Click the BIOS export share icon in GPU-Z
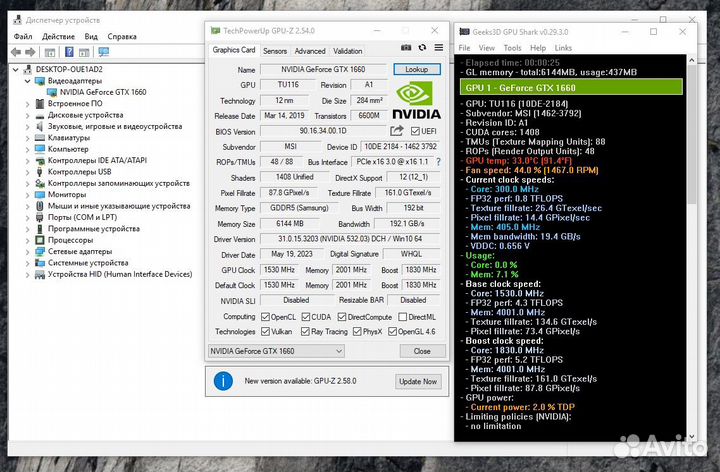The width and height of the screenshot is (720, 472). pyautogui.click(x=397, y=131)
